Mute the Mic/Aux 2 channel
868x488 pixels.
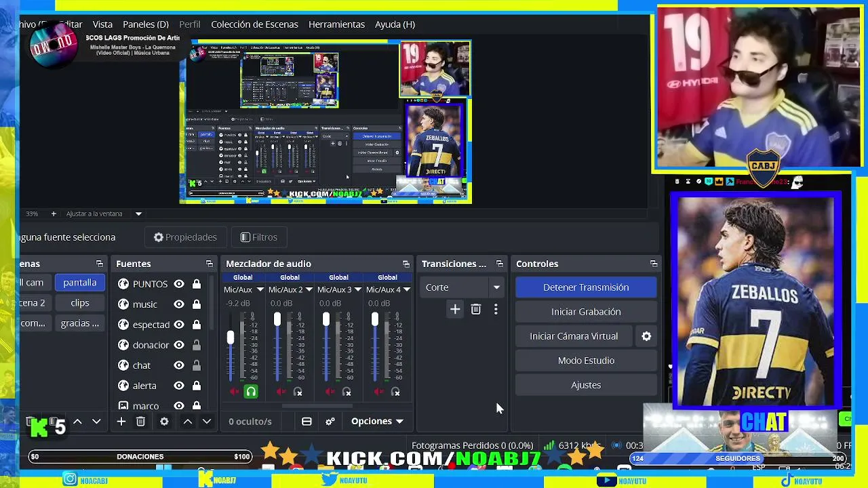[x=281, y=392]
